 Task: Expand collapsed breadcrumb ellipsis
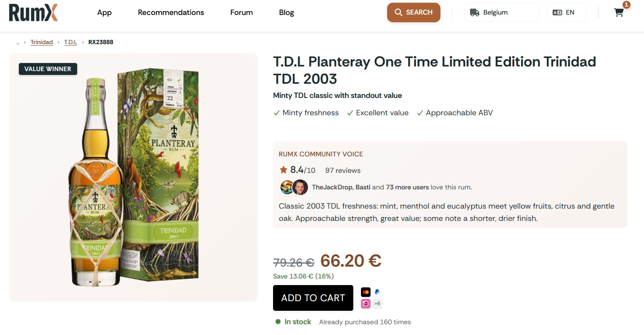pyautogui.click(x=18, y=43)
